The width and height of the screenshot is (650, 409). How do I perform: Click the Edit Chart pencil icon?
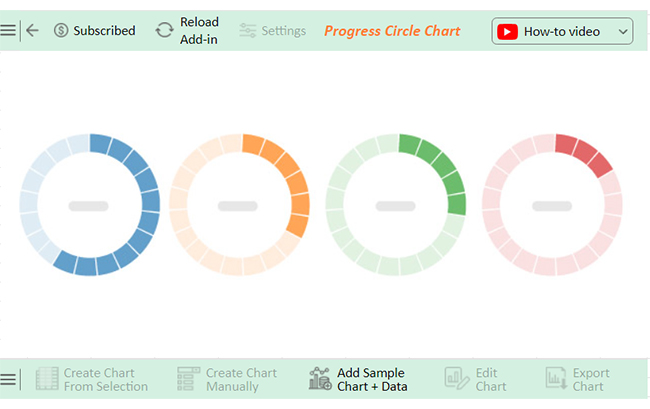pyautogui.click(x=456, y=379)
